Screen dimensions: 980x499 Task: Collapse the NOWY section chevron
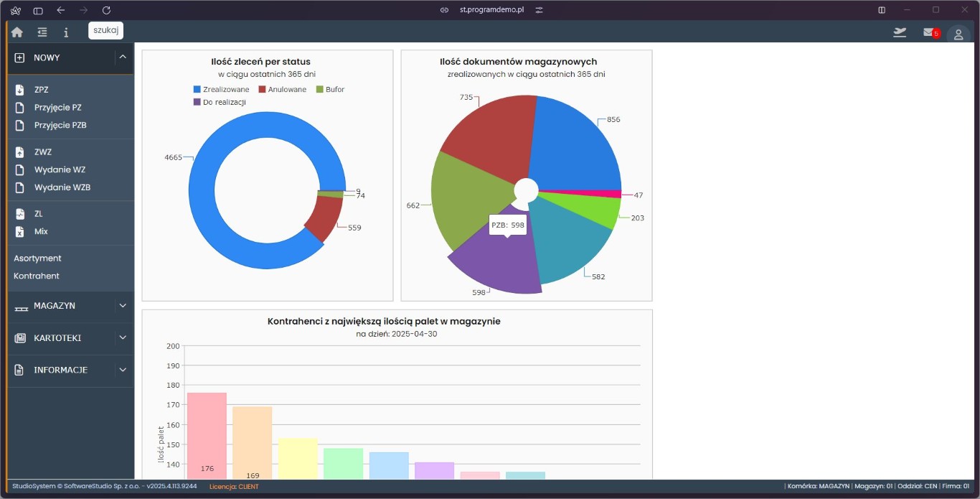(123, 57)
